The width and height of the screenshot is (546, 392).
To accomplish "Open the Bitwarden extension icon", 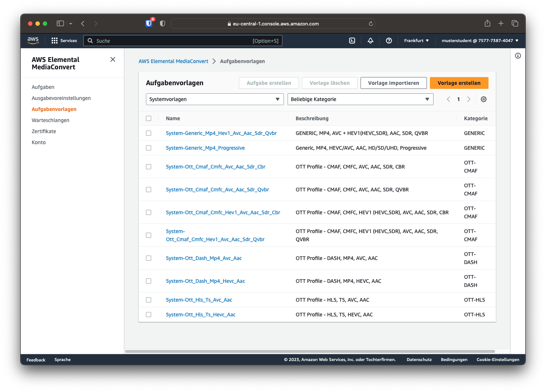I will click(x=149, y=23).
